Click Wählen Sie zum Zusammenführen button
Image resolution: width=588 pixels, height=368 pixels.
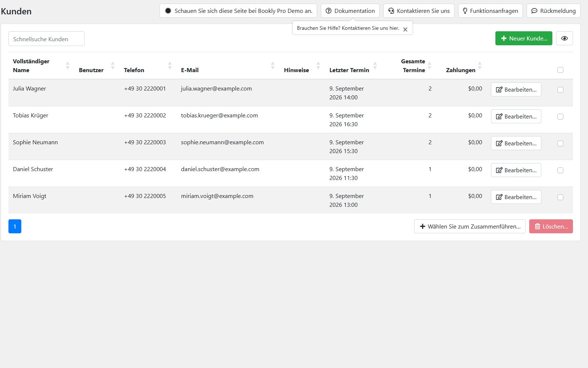pyautogui.click(x=470, y=226)
